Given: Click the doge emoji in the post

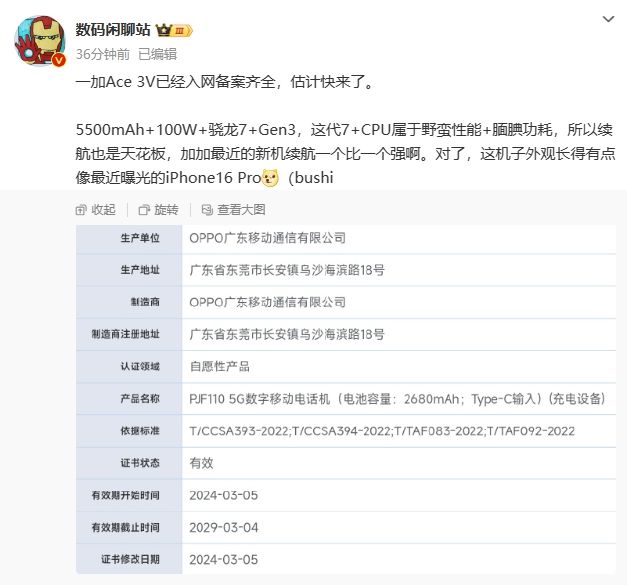Looking at the screenshot, I should pyautogui.click(x=270, y=178).
